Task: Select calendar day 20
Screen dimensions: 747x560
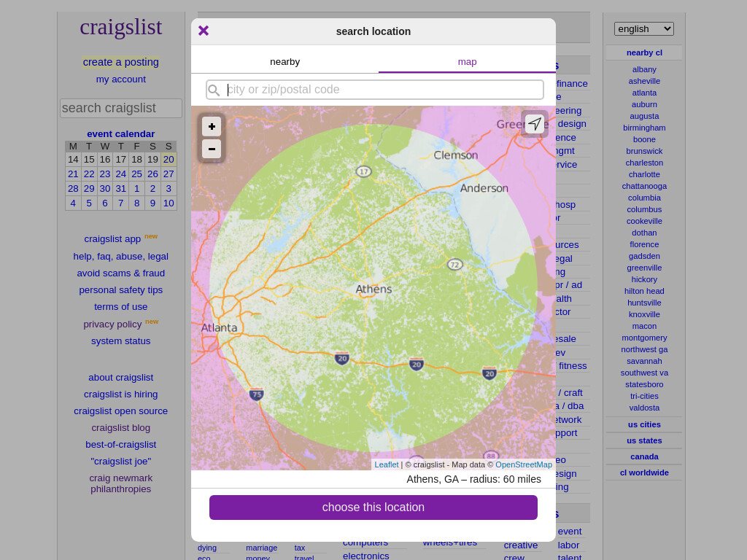Action: [169, 160]
